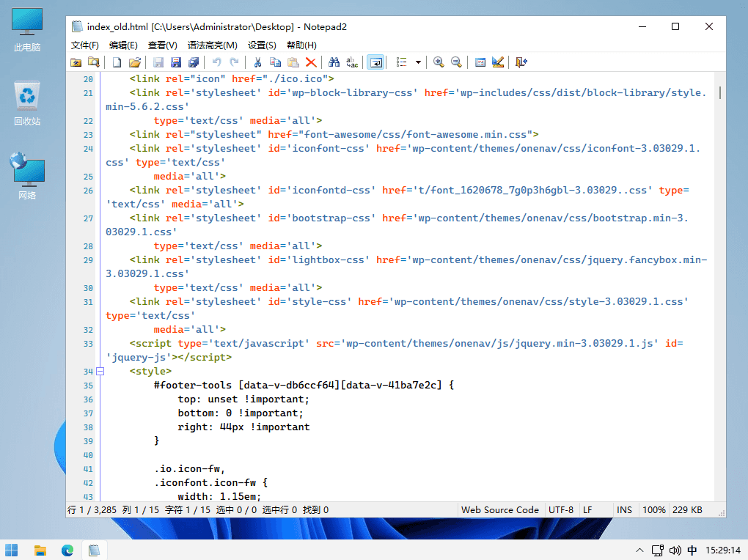This screenshot has height=560, width=748.
Task: Open the syntax scheme selection icon
Action: point(480,62)
